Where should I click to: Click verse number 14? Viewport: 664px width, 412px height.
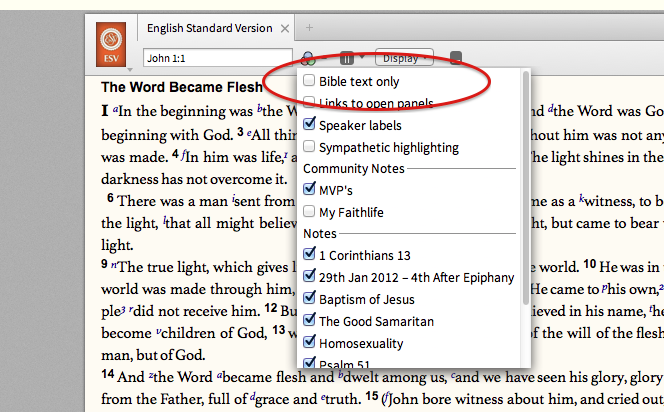[108, 374]
